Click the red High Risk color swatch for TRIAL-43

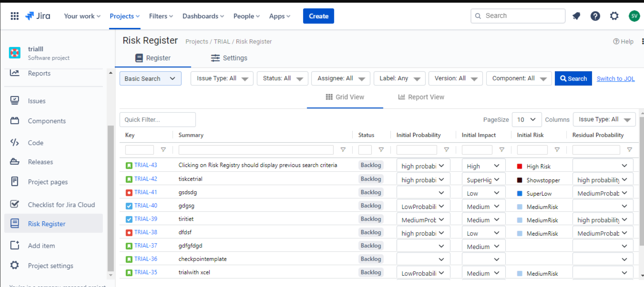[x=519, y=166]
